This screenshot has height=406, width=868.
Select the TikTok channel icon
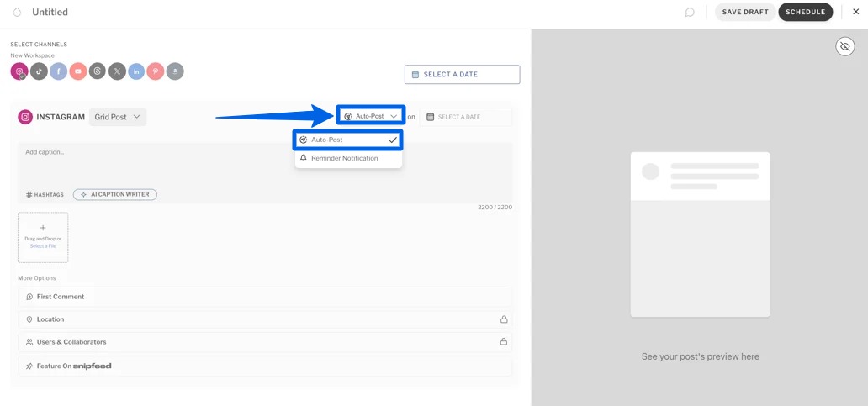tap(39, 71)
